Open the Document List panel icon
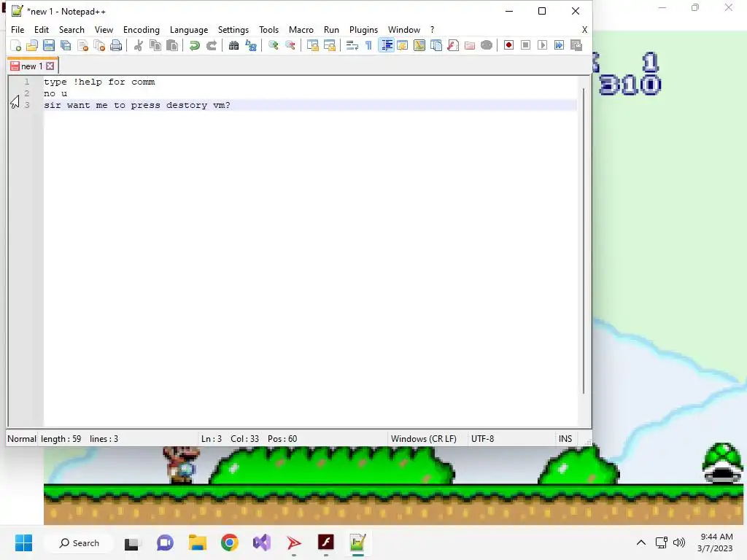Viewport: 747px width, 560px height. [x=436, y=46]
